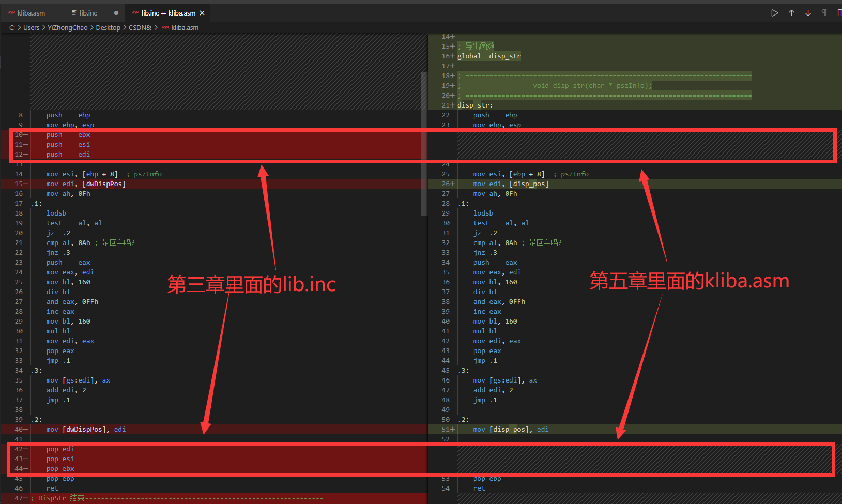Click the unsaved dot on lib.inc tab
The height and width of the screenshot is (504, 842).
[116, 13]
